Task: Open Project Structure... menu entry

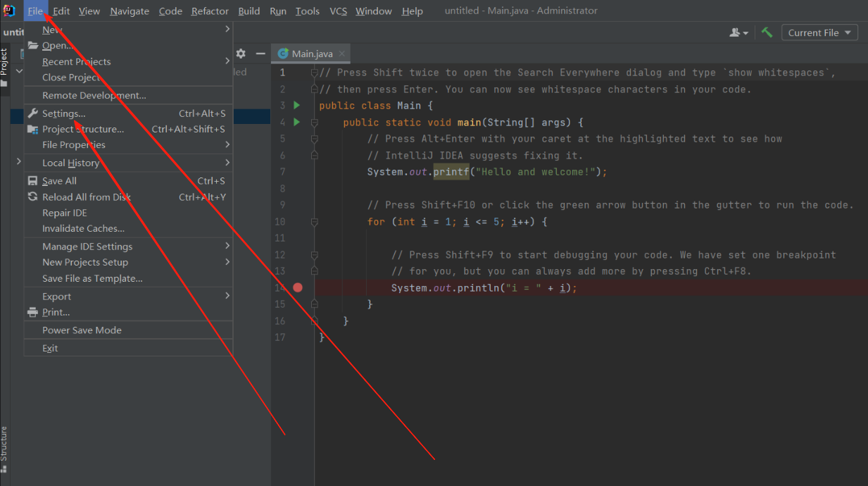Action: pyautogui.click(x=128, y=129)
